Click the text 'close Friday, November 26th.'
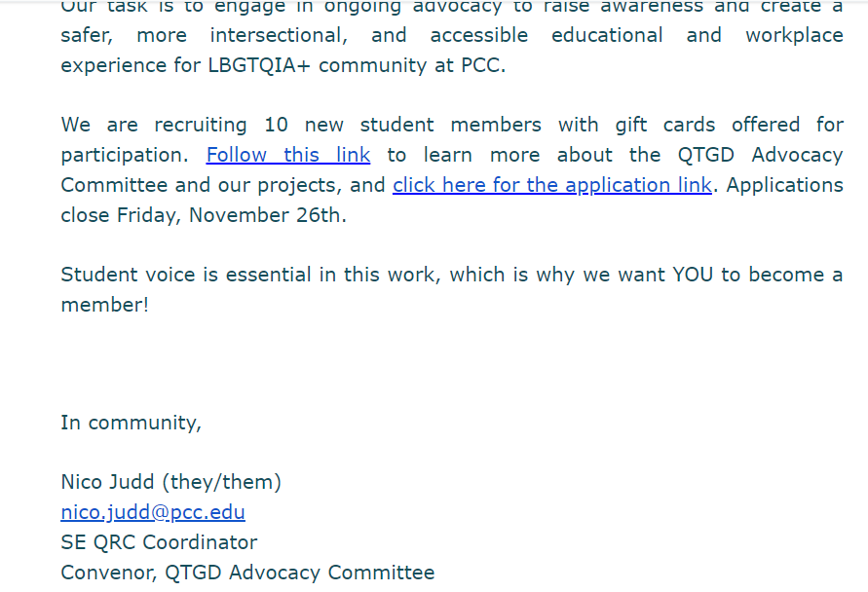Screen dimensions: 868x592 [204, 215]
